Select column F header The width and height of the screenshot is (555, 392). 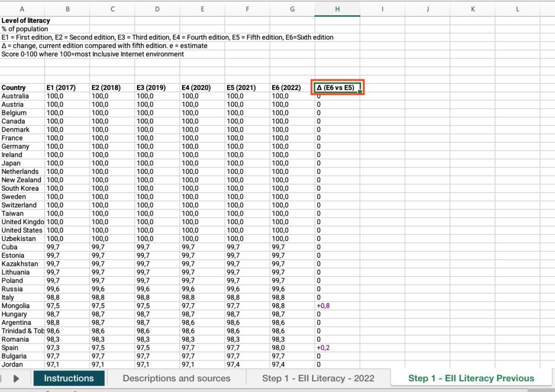tap(247, 9)
